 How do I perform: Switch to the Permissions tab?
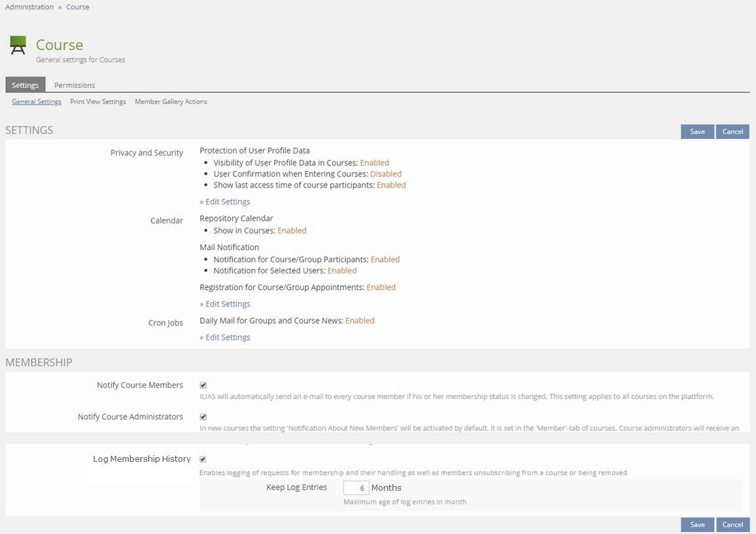[x=74, y=85]
